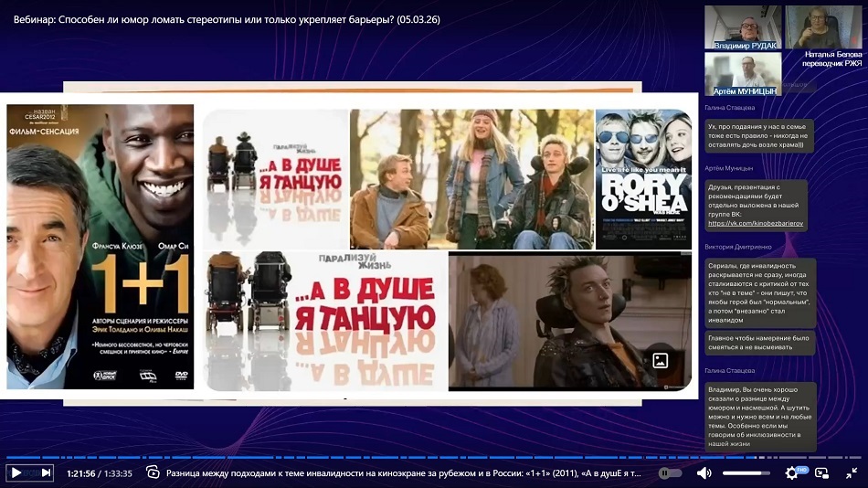Exit fullscreen mode

coord(851,472)
